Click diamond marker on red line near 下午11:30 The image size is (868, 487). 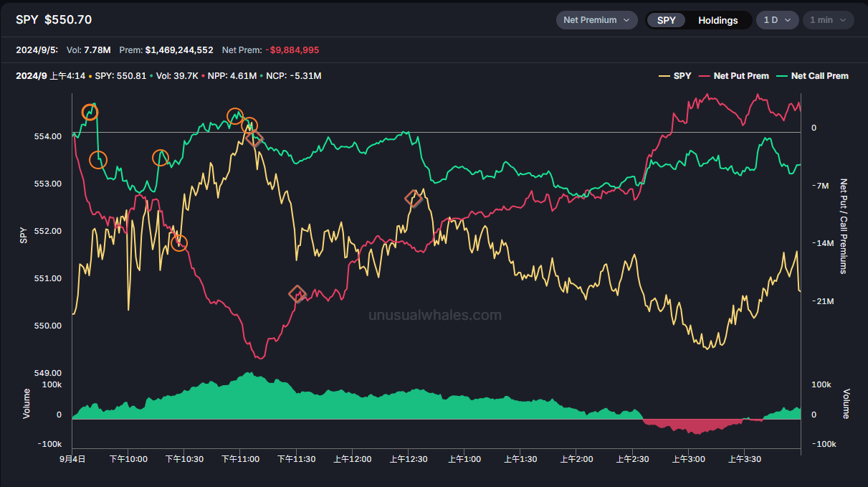pyautogui.click(x=297, y=293)
